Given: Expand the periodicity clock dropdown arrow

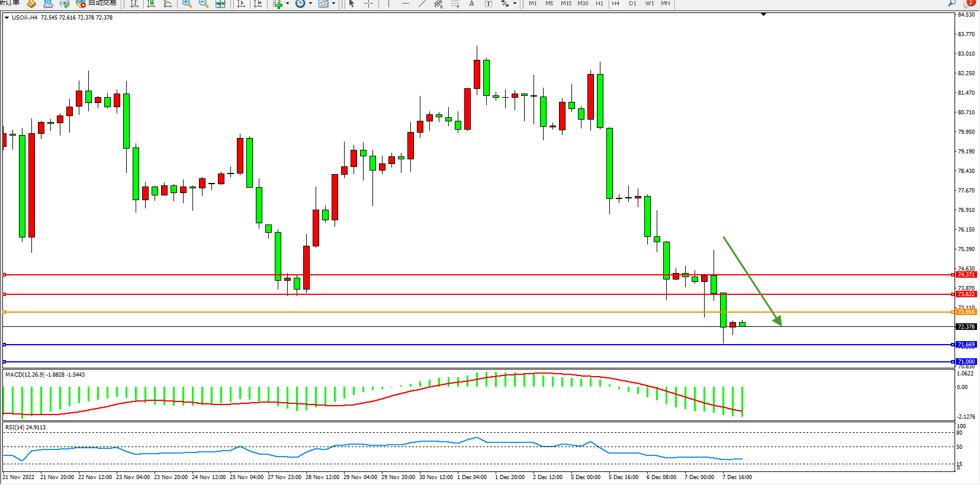Looking at the screenshot, I should [310, 4].
